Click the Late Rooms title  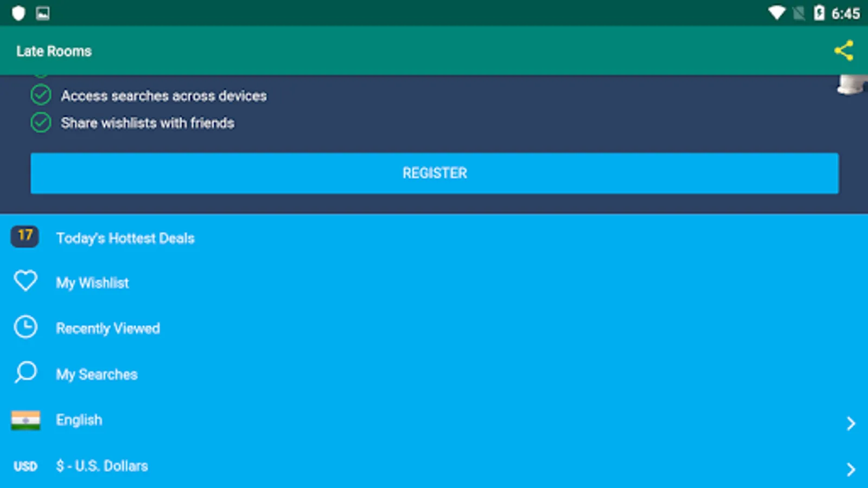[x=54, y=51]
